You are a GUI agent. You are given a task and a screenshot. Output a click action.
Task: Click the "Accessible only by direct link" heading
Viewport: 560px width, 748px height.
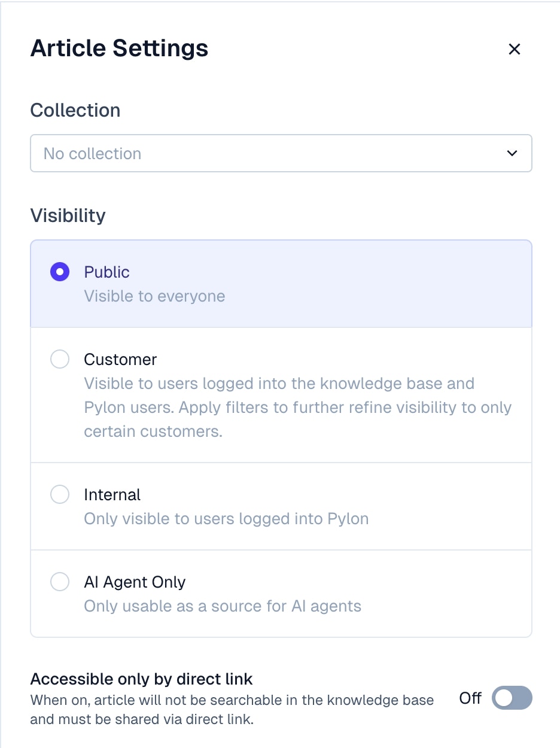click(141, 679)
